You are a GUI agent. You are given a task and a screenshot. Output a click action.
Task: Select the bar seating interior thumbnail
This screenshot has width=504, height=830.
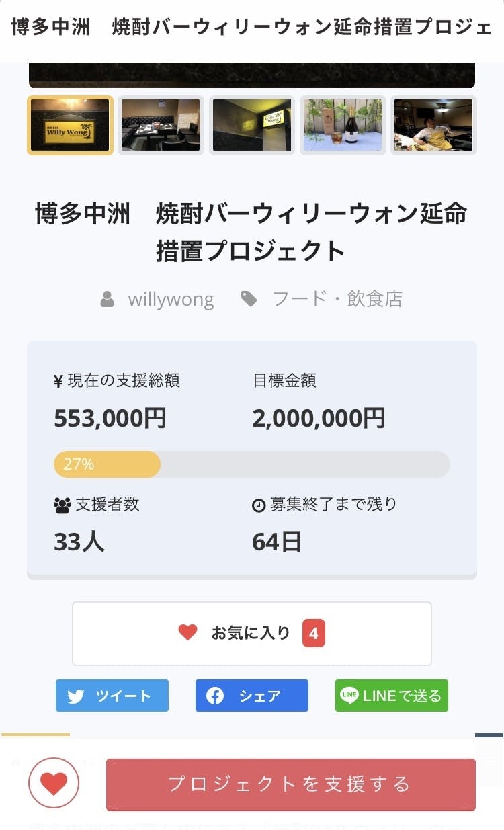point(161,125)
